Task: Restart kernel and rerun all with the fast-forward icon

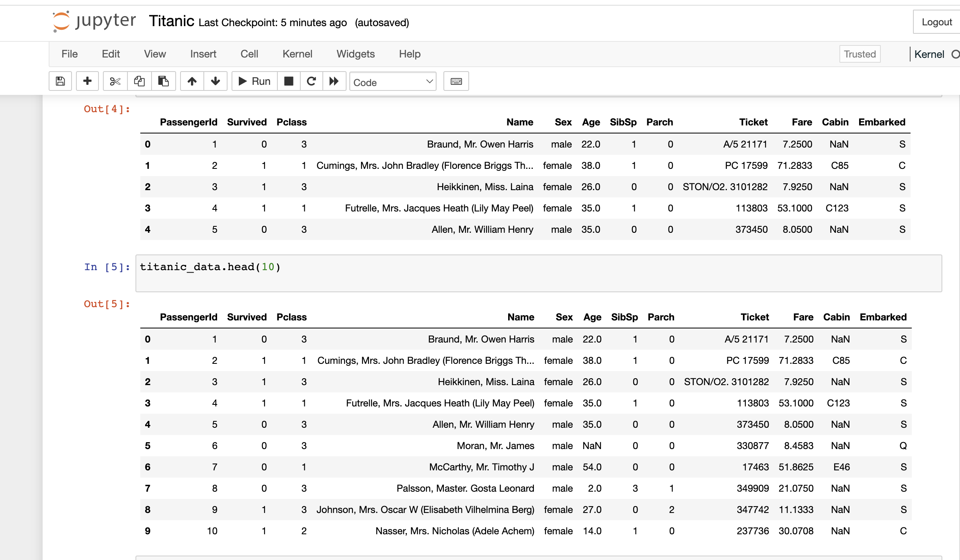Action: point(334,81)
